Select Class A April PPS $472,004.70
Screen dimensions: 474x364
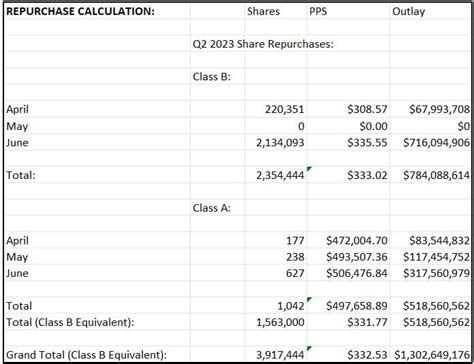[357, 241]
